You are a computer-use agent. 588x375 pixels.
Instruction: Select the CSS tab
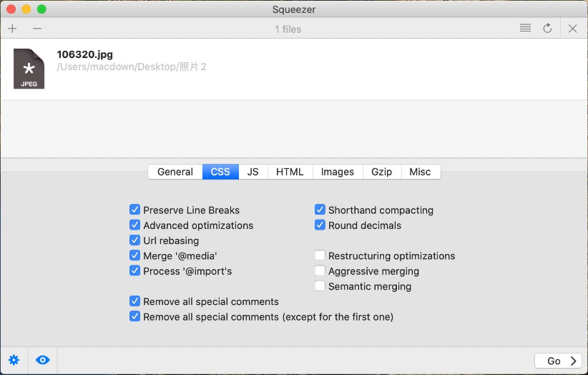pyautogui.click(x=220, y=172)
